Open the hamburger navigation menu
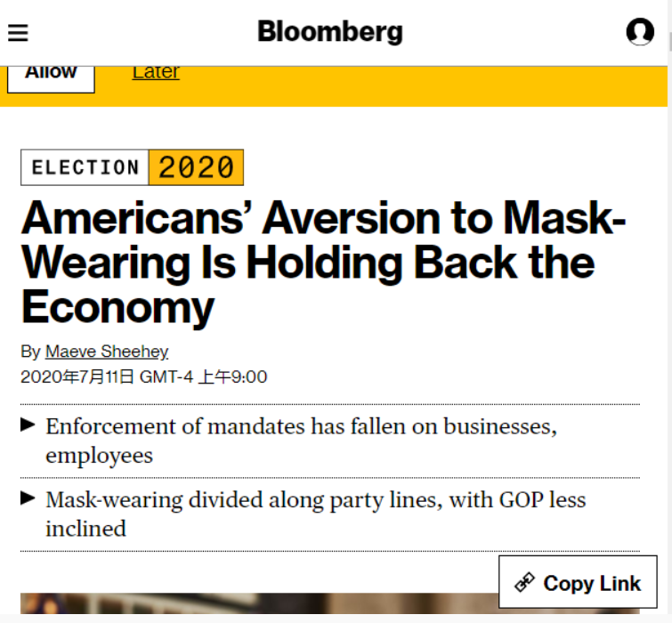The image size is (672, 623). pyautogui.click(x=18, y=33)
